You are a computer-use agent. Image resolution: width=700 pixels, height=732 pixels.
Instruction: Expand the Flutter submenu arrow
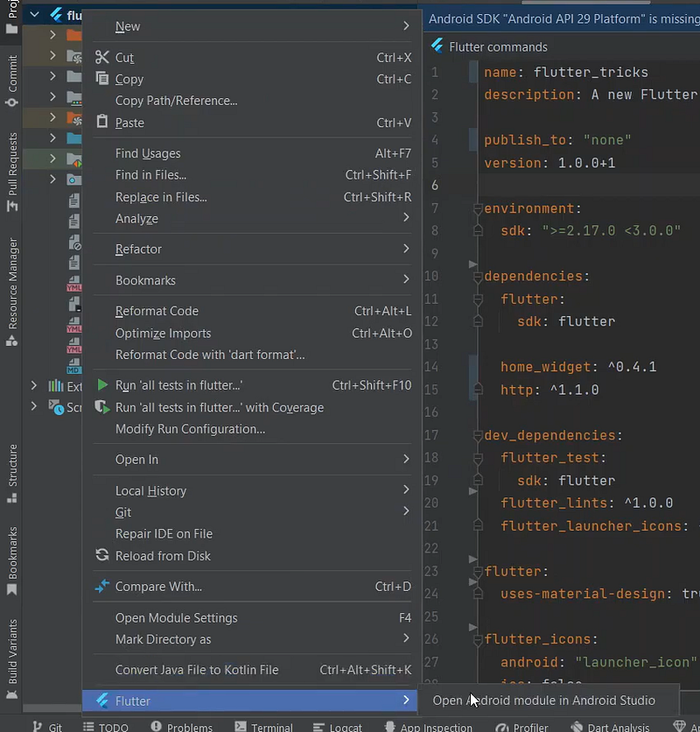tap(406, 700)
